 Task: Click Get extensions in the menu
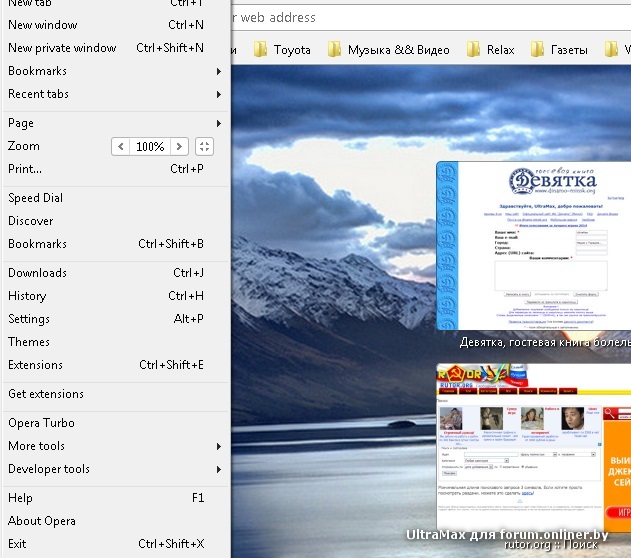pyautogui.click(x=115, y=394)
